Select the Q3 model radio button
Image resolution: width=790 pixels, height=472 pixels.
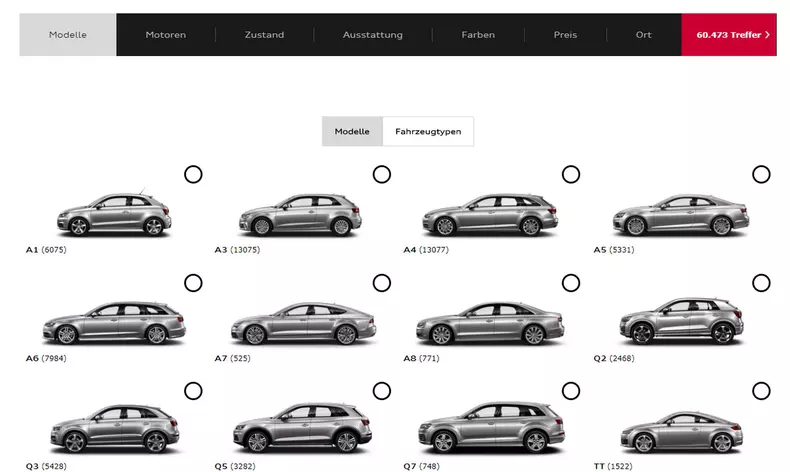coord(193,391)
